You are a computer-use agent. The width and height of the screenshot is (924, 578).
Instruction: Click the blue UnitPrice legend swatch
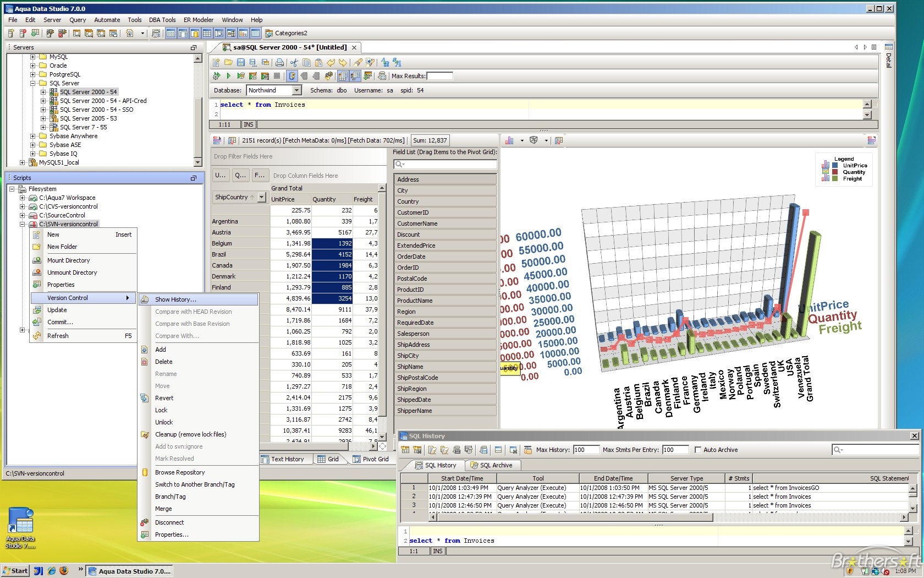pyautogui.click(x=835, y=166)
